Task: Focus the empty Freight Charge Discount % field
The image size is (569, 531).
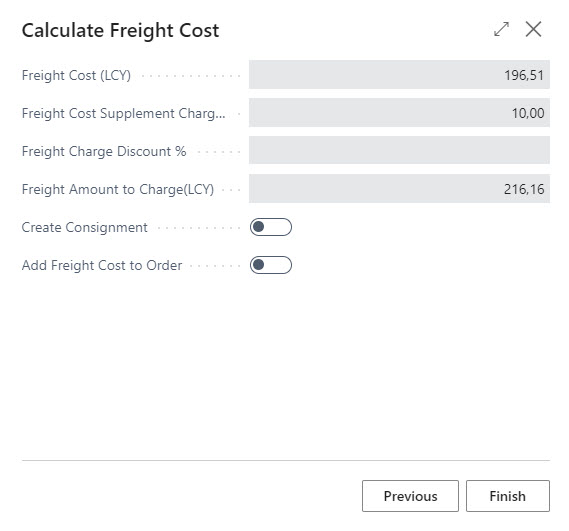Action: tap(399, 150)
